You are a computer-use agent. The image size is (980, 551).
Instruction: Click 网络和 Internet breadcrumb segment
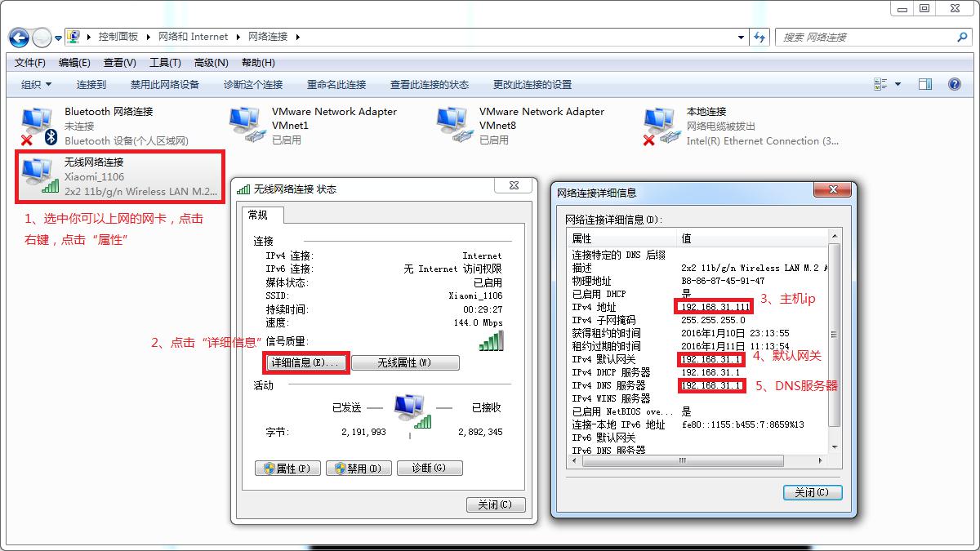coord(194,37)
